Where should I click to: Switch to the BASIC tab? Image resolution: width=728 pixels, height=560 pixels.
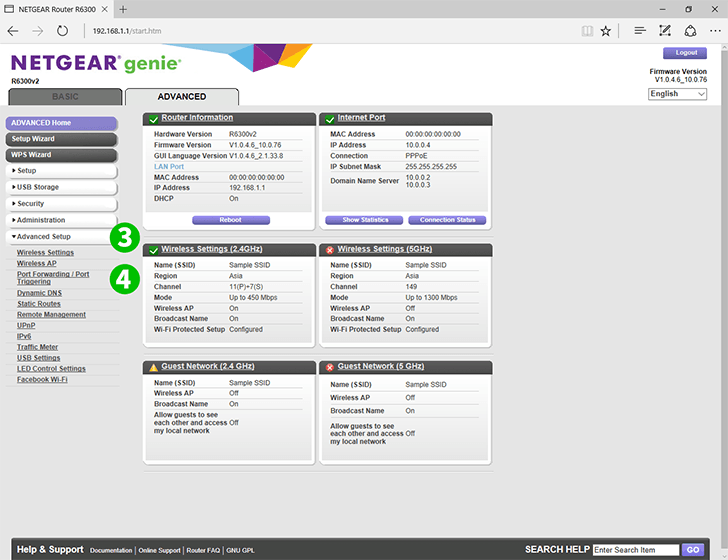tap(65, 97)
